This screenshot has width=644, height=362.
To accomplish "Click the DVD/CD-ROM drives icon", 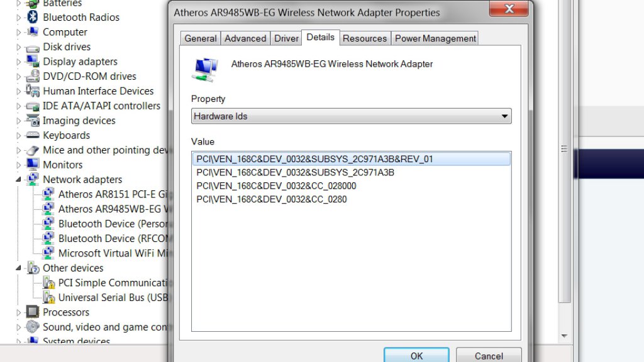I will (33, 76).
